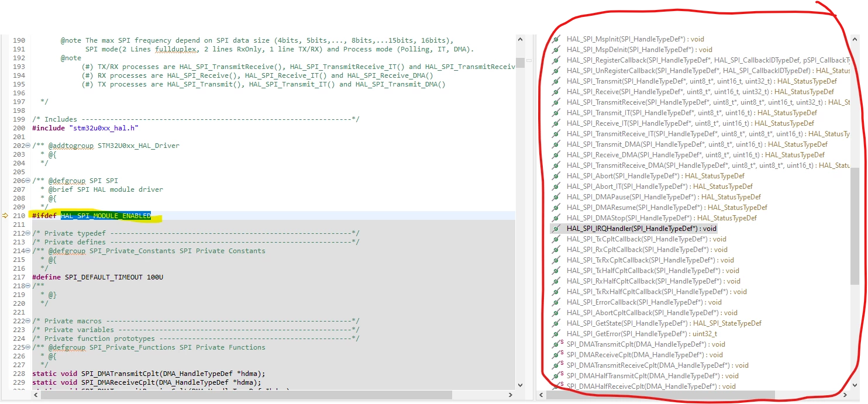Click the function icon beside HAL_SPI_Receive_DMA
The height and width of the screenshot is (404, 868).
pyautogui.click(x=556, y=155)
